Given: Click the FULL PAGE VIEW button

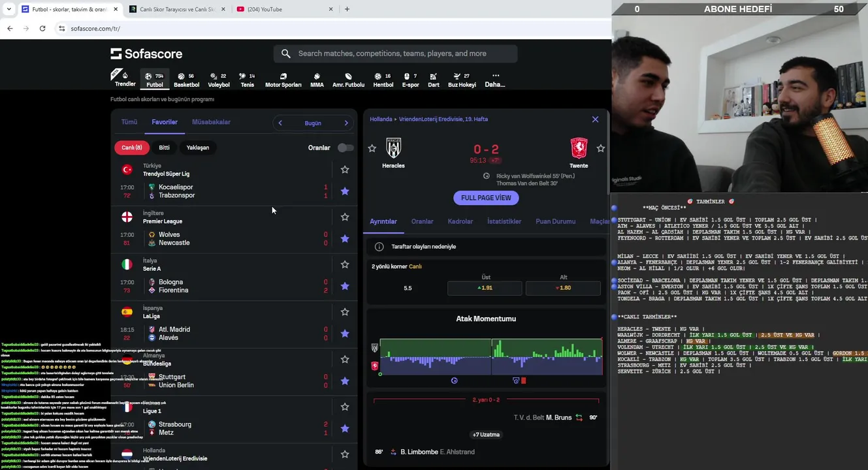Looking at the screenshot, I should tap(486, 198).
